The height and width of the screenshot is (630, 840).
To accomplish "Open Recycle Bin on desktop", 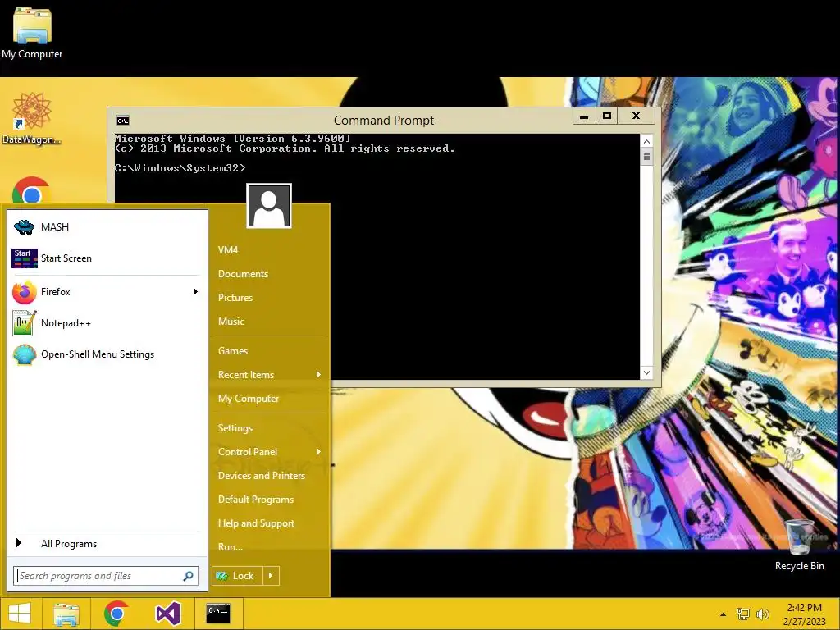I will 799,545.
